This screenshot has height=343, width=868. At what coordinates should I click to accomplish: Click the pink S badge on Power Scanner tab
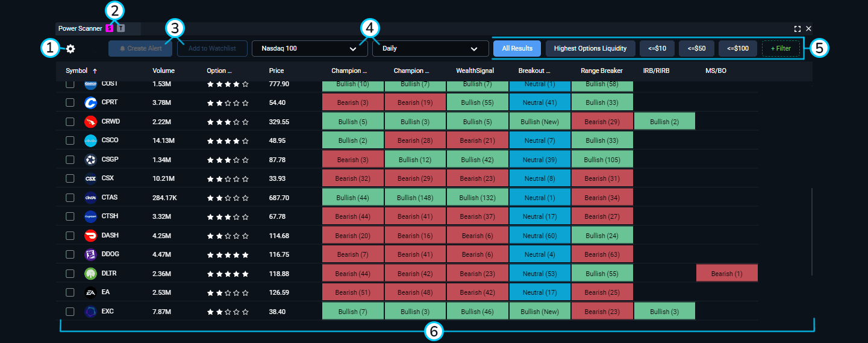109,28
